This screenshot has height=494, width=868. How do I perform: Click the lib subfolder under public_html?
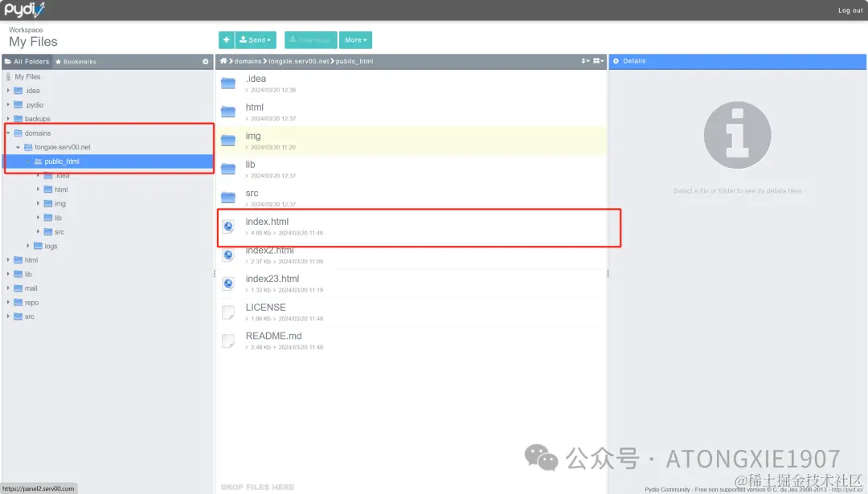(x=58, y=218)
